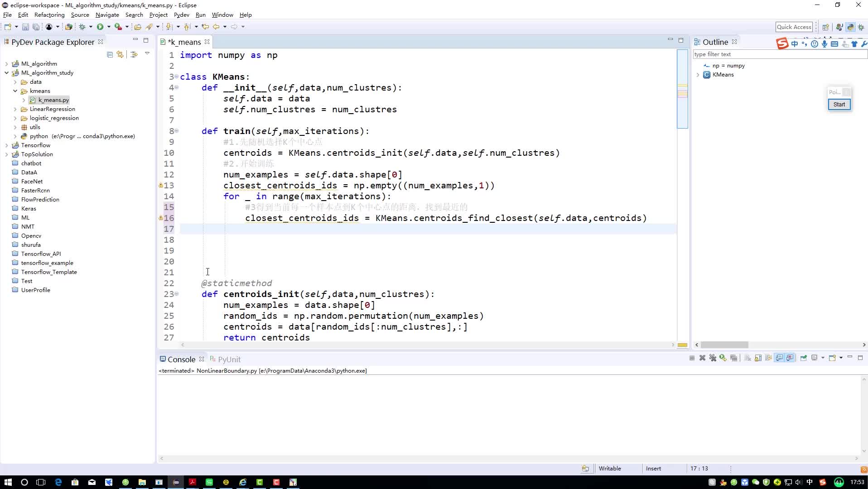Collapse the ML_algorithm_study project tree
The image size is (868, 489).
(7, 73)
